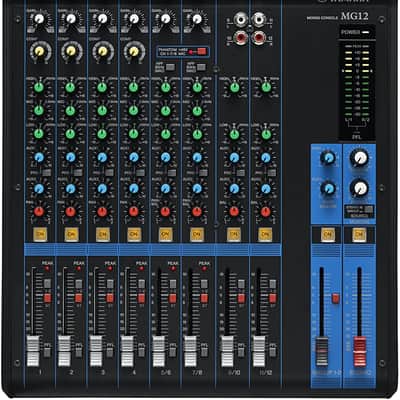Click the upper white knob in master section
This screenshot has width=400, height=400.
359,158
